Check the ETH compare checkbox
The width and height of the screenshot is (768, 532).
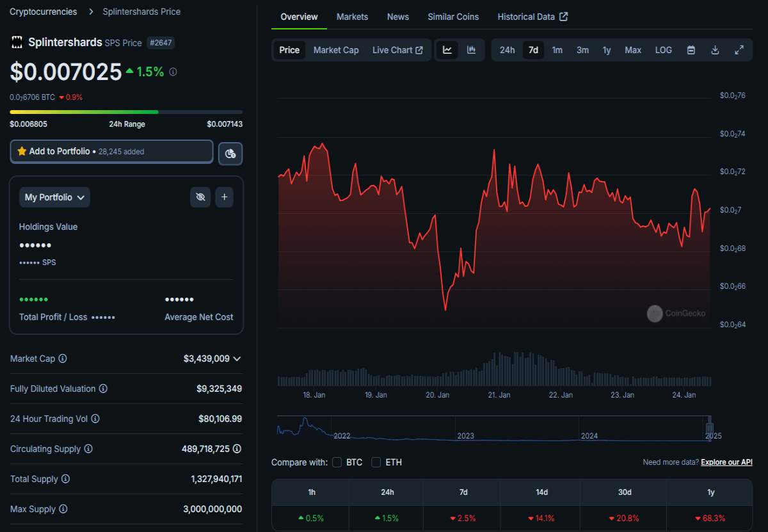tap(376, 462)
